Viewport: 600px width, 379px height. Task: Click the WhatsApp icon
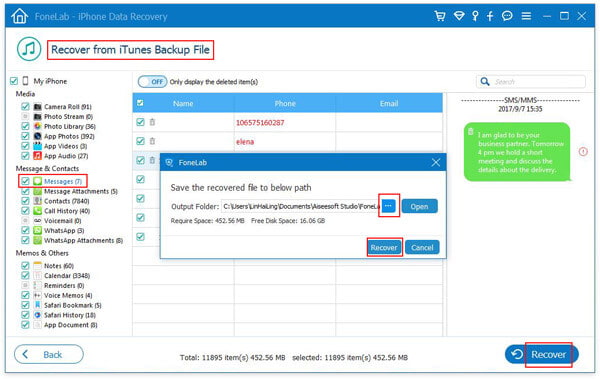[38, 230]
